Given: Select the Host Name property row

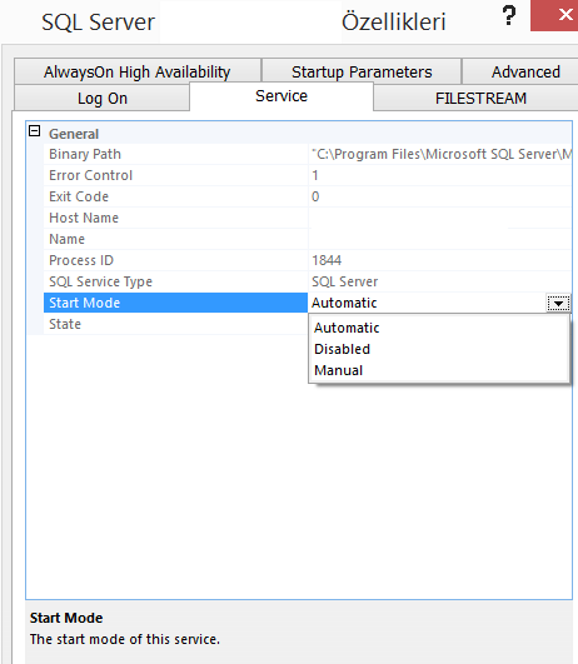Looking at the screenshot, I should click(307, 218).
